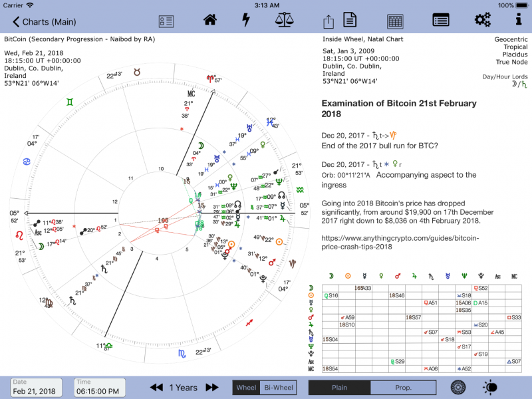The height and width of the screenshot is (399, 532).
Task: Open the list view icon
Action: (x=440, y=21)
